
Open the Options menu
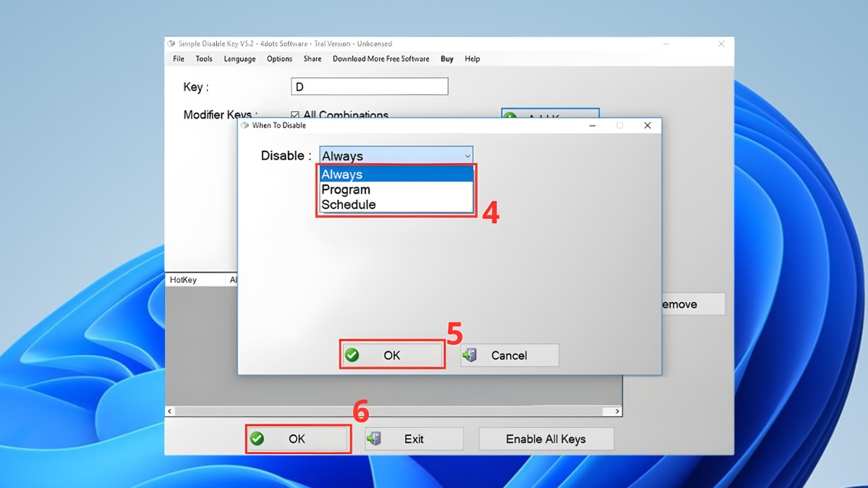point(279,59)
